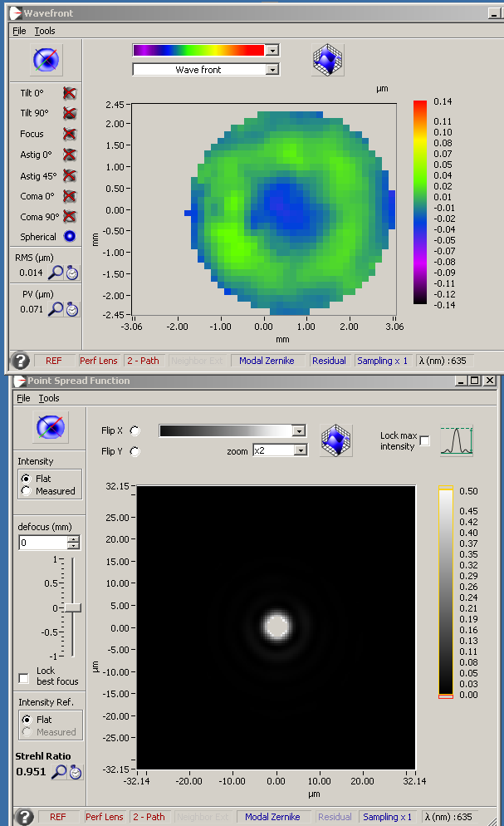The height and width of the screenshot is (826, 504).
Task: Click the defocus vertical slider handle
Action: coord(73,607)
